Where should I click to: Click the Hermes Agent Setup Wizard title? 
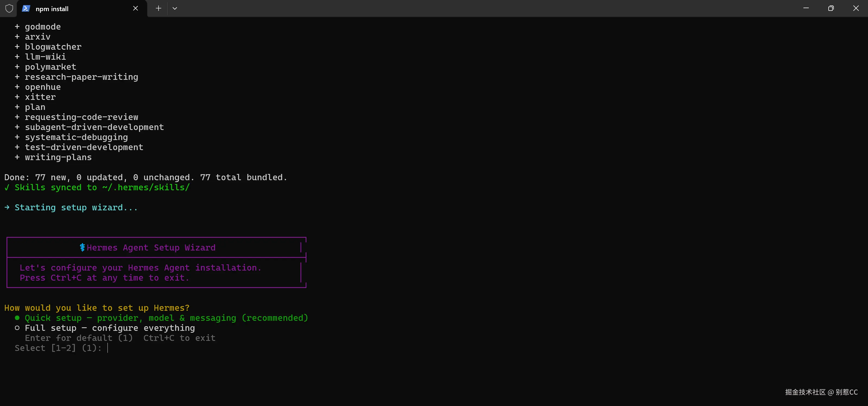[151, 248]
